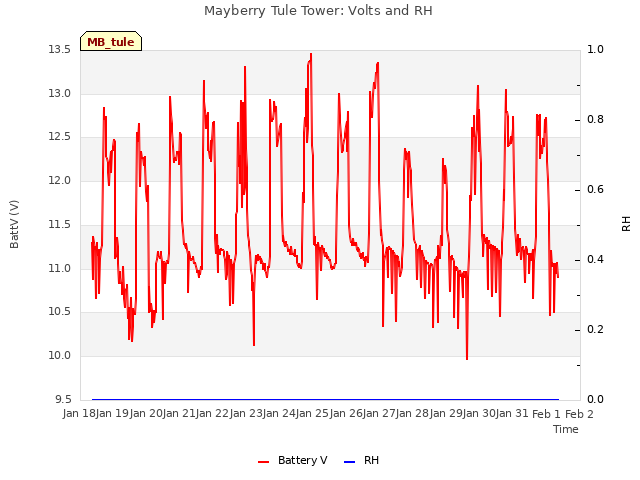The image size is (640, 480).
Task: Click the 0.4 RH axis value
Action: click(595, 260)
